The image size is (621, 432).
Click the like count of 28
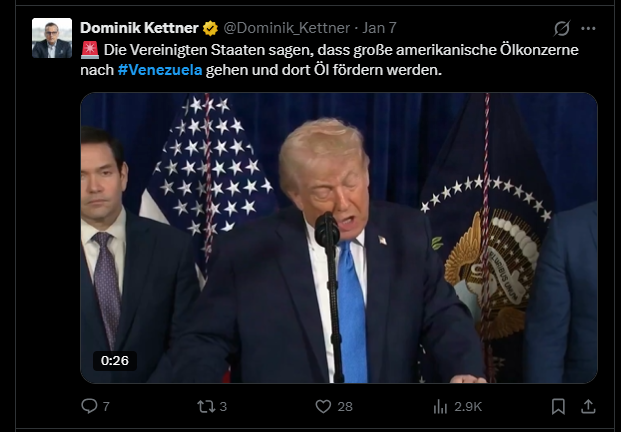click(x=345, y=407)
